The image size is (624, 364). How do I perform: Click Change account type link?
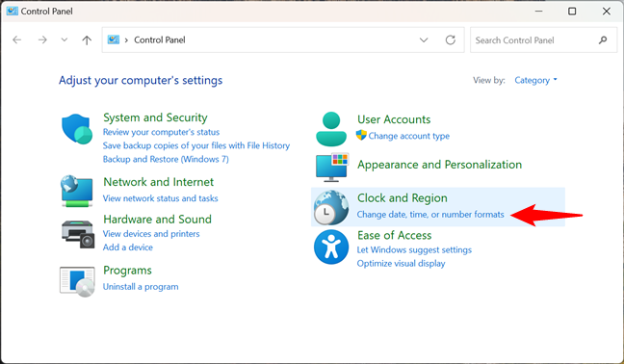[x=408, y=136]
